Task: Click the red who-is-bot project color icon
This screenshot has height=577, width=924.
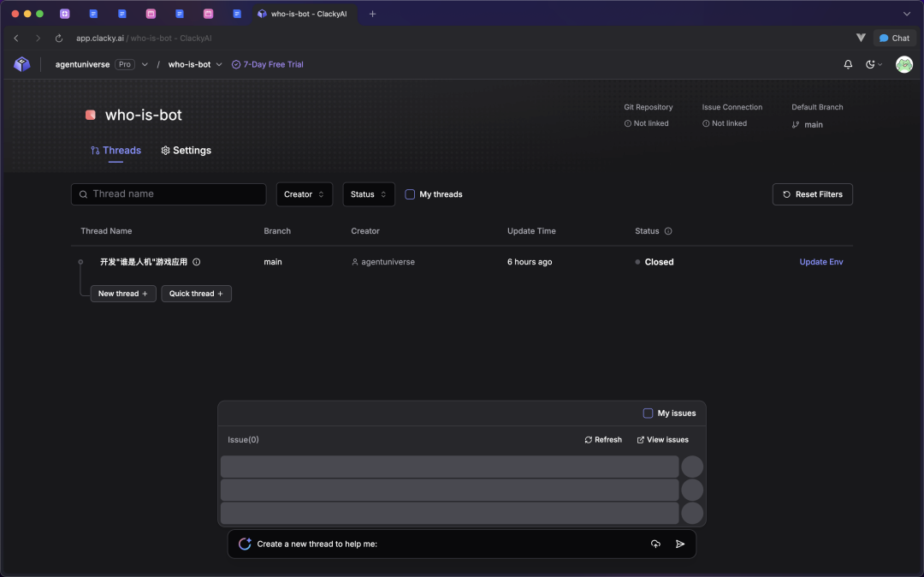Action: click(91, 115)
